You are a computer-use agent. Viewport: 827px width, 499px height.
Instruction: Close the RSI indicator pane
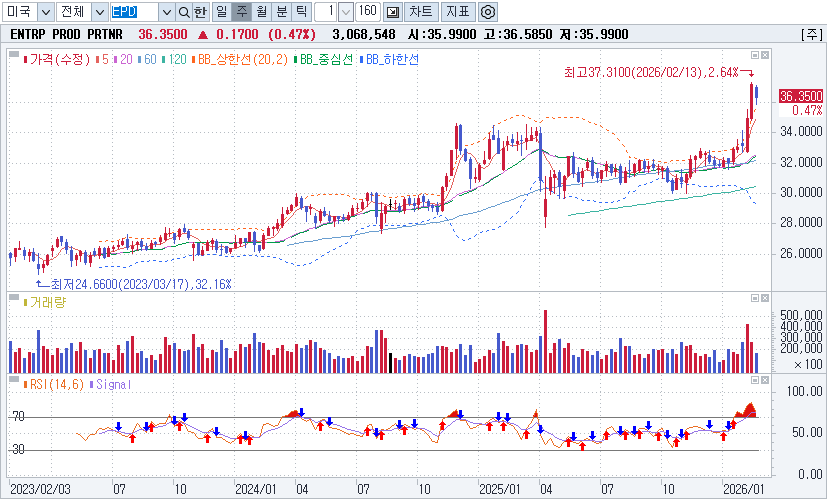[765, 382]
